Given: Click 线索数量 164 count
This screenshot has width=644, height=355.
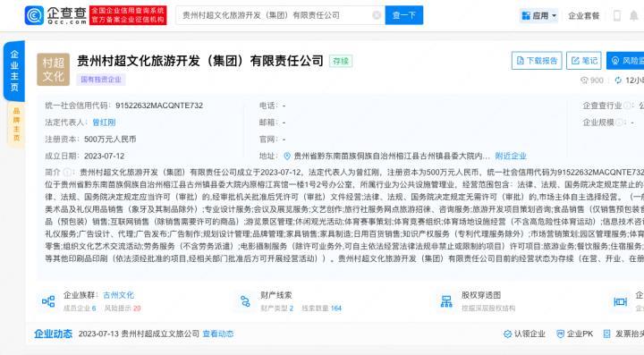Looking at the screenshot, I should pyautogui.click(x=322, y=309).
